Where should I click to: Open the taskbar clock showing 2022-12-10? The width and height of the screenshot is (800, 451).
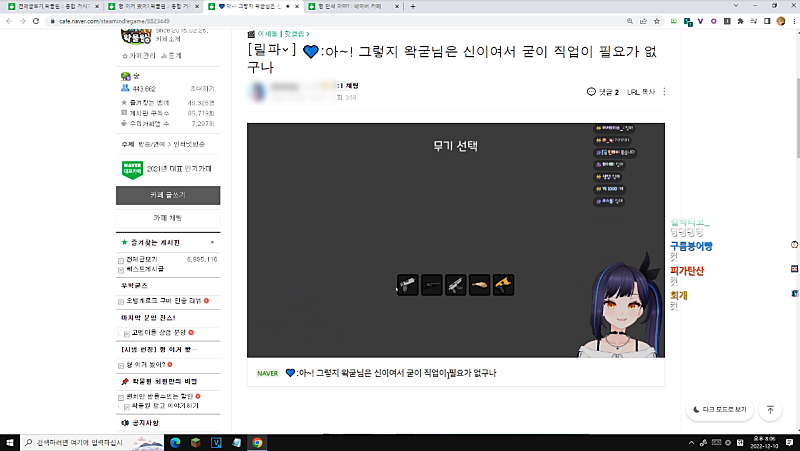764,442
